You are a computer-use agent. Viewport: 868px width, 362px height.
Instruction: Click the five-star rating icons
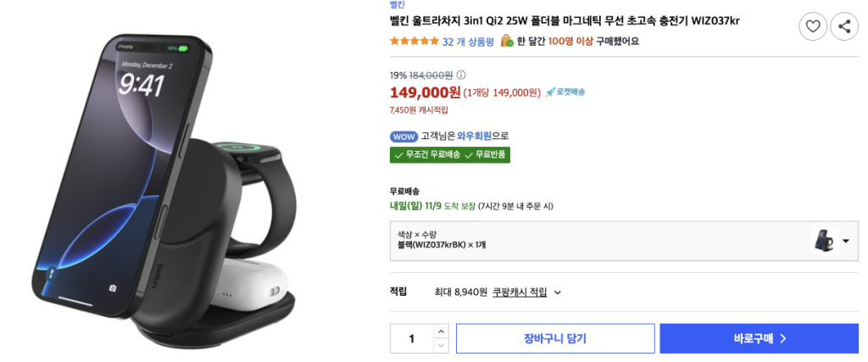[414, 41]
